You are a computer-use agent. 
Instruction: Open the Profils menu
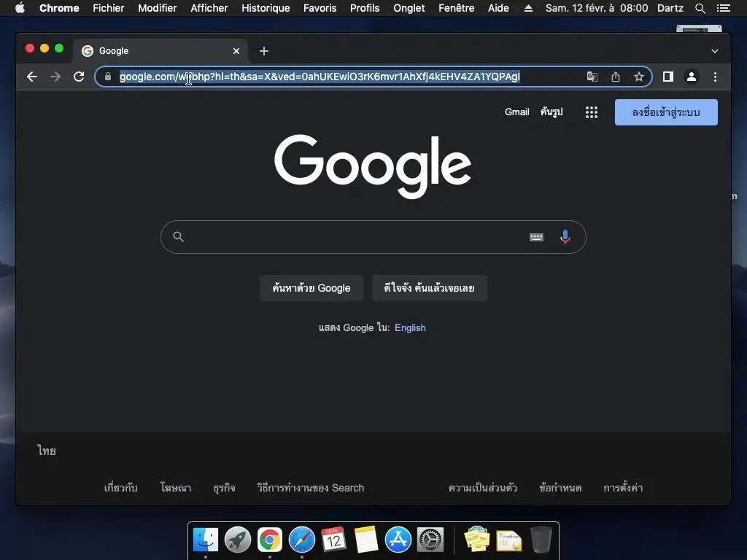pyautogui.click(x=365, y=8)
